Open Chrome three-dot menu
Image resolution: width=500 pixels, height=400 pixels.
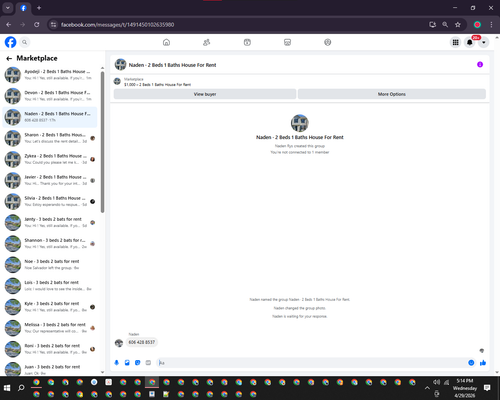(491, 25)
